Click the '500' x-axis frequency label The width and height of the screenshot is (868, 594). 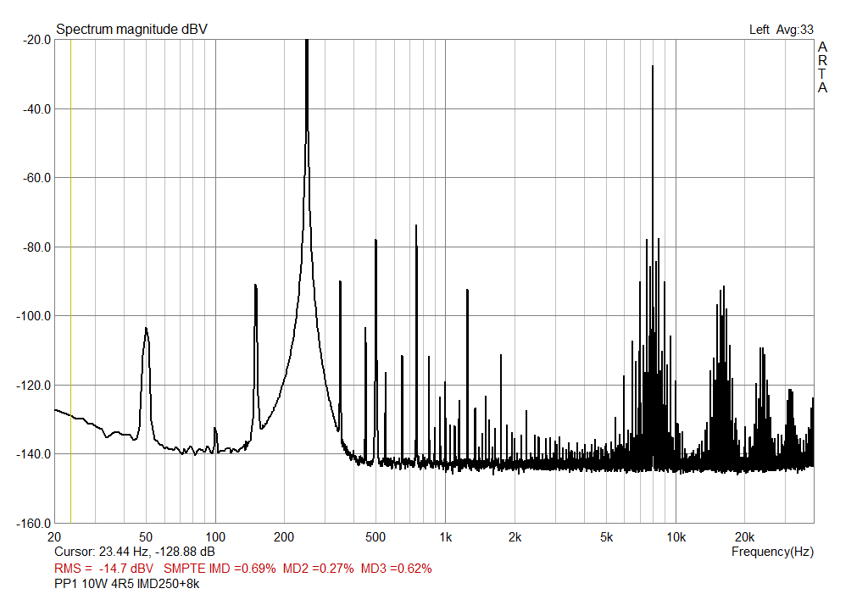[x=376, y=537]
